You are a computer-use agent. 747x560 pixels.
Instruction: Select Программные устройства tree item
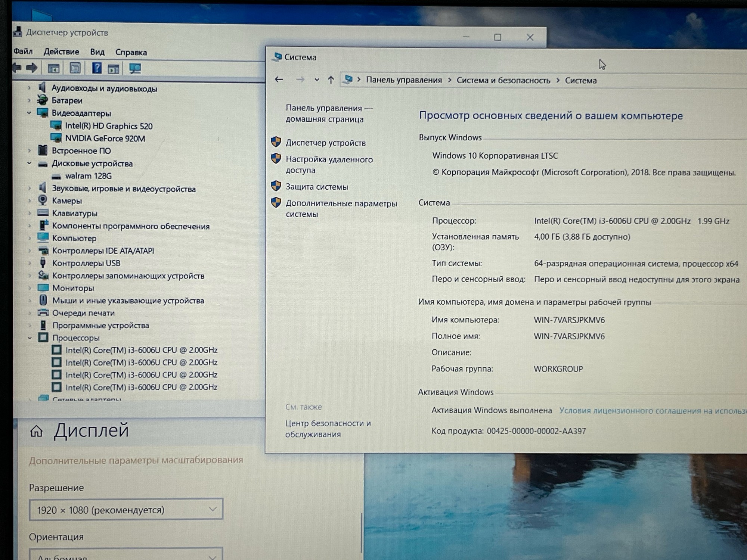coord(100,326)
